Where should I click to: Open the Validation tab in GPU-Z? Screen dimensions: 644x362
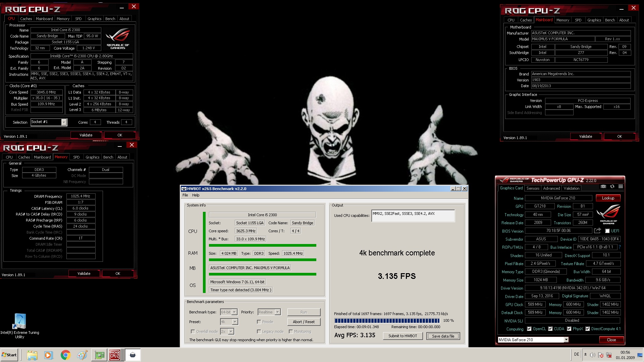(x=571, y=188)
